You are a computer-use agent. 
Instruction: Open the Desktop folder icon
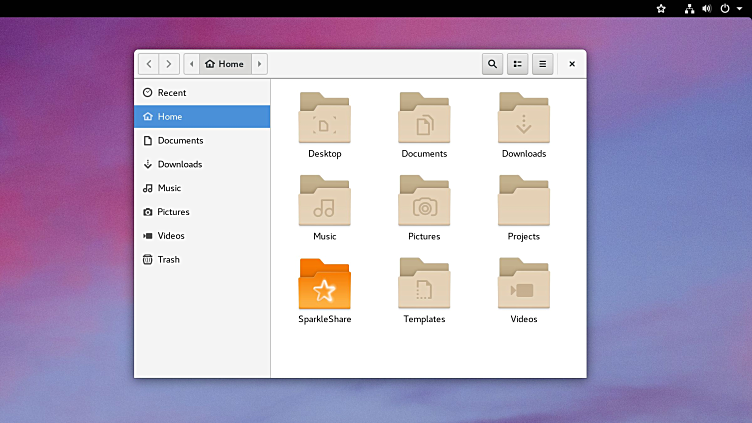coord(324,120)
